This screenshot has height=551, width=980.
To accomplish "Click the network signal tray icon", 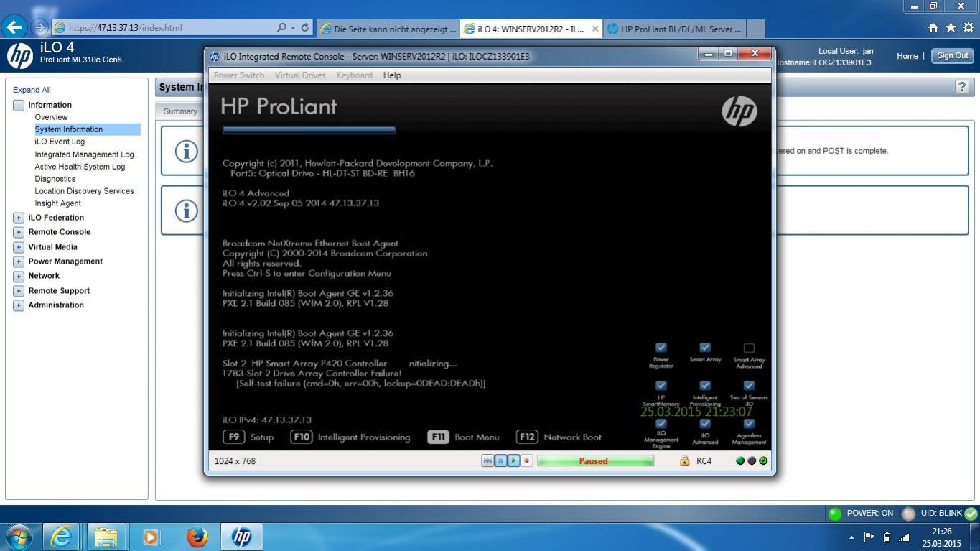I will click(x=904, y=537).
